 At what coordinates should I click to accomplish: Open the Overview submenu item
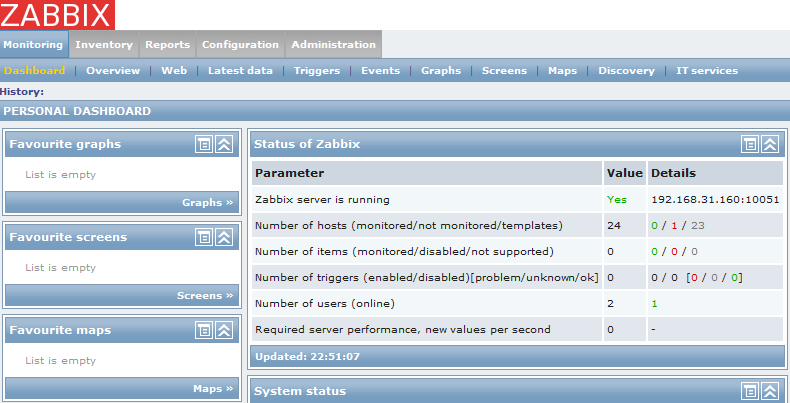tap(113, 71)
